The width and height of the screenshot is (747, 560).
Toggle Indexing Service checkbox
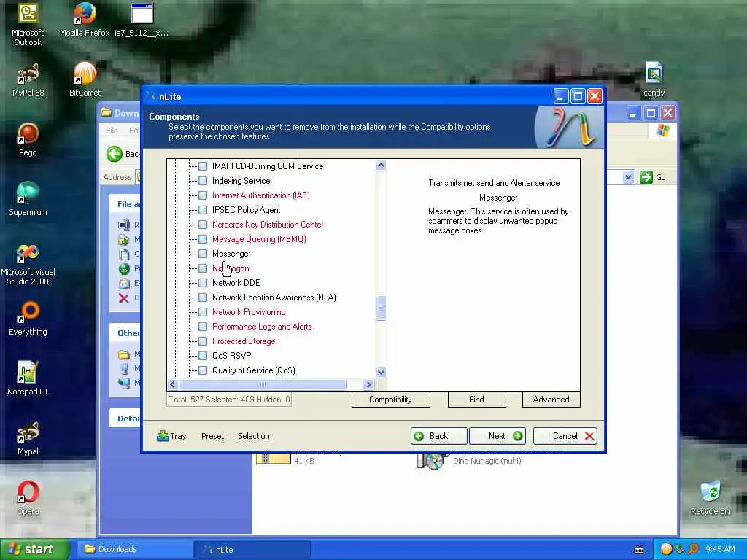(203, 181)
